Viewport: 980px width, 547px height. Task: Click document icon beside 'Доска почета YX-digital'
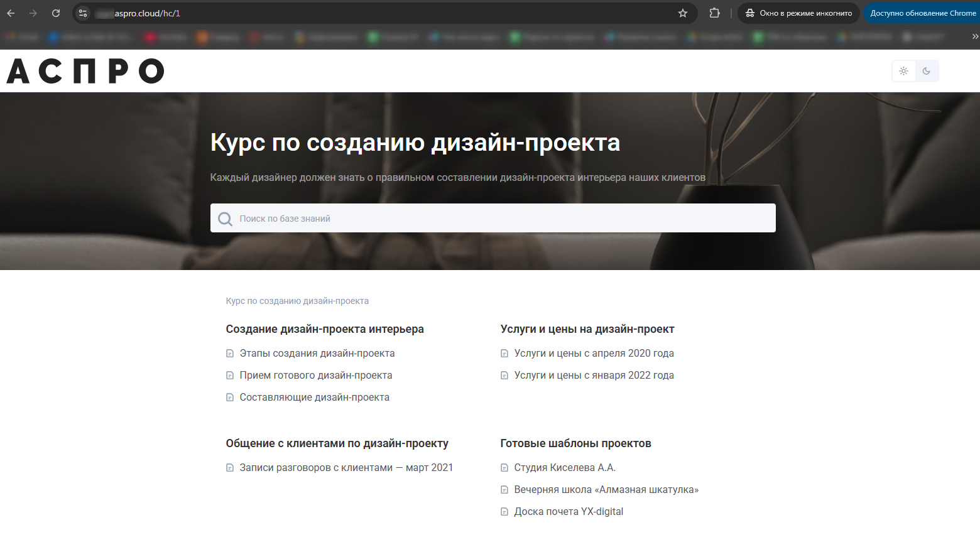[x=504, y=512]
